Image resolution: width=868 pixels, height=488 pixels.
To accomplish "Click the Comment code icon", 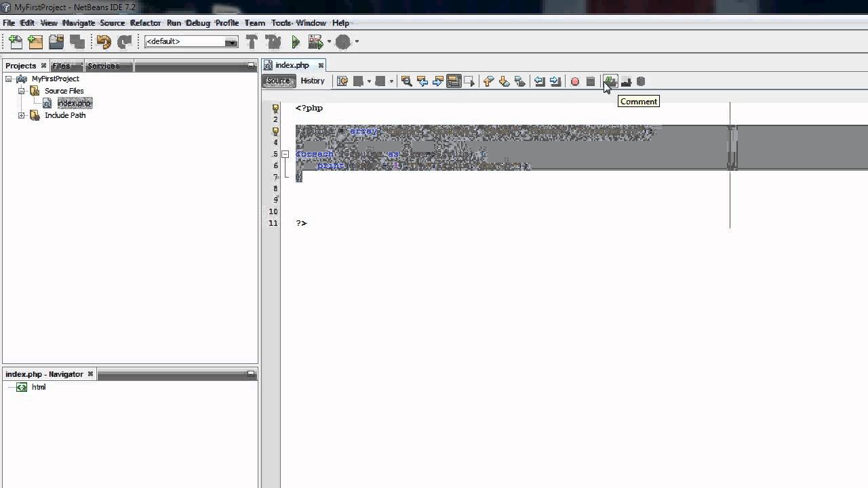I will (610, 81).
